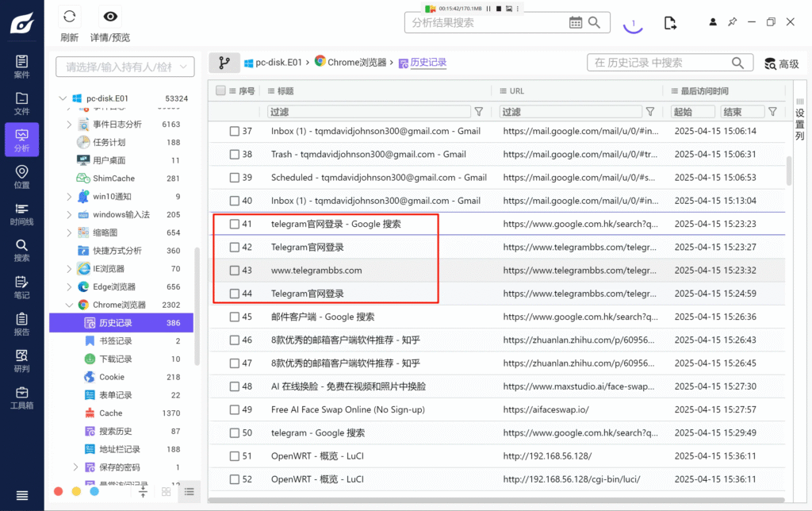Image resolution: width=812 pixels, height=511 pixels.
Task: Click the export file icon in top bar
Action: point(670,22)
